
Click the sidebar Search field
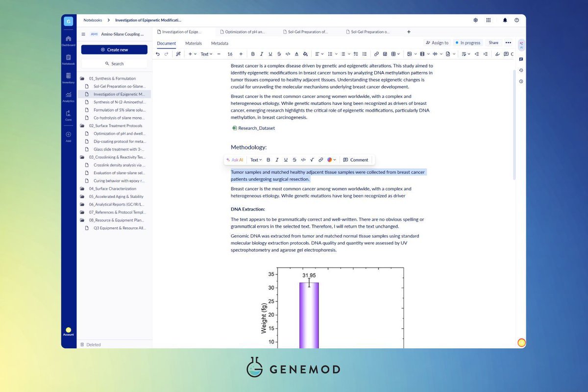click(114, 64)
